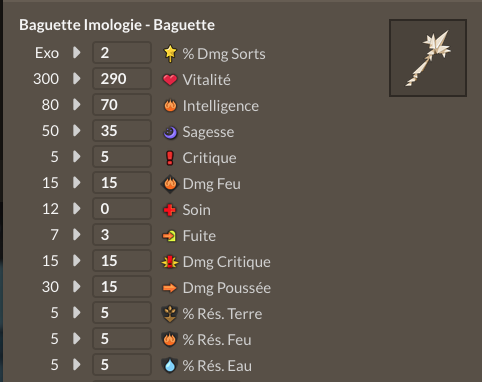Focus the Intelligence field showing 70

122,105
